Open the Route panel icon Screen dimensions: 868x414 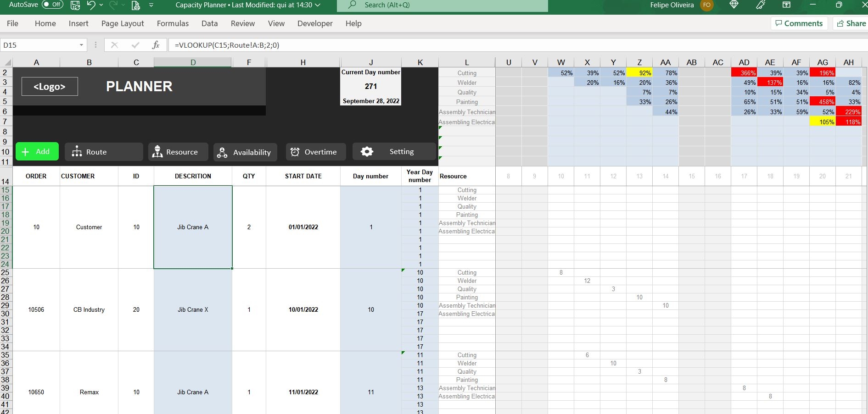point(77,151)
